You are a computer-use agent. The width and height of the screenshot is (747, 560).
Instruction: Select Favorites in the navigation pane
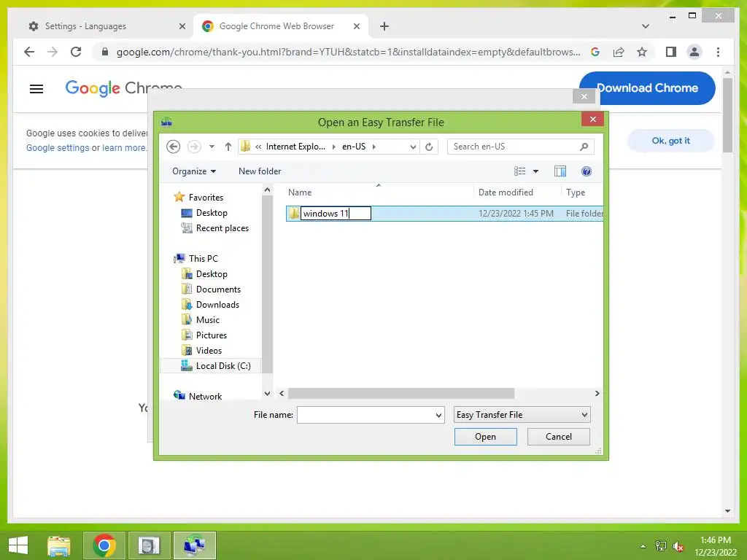[x=206, y=197]
